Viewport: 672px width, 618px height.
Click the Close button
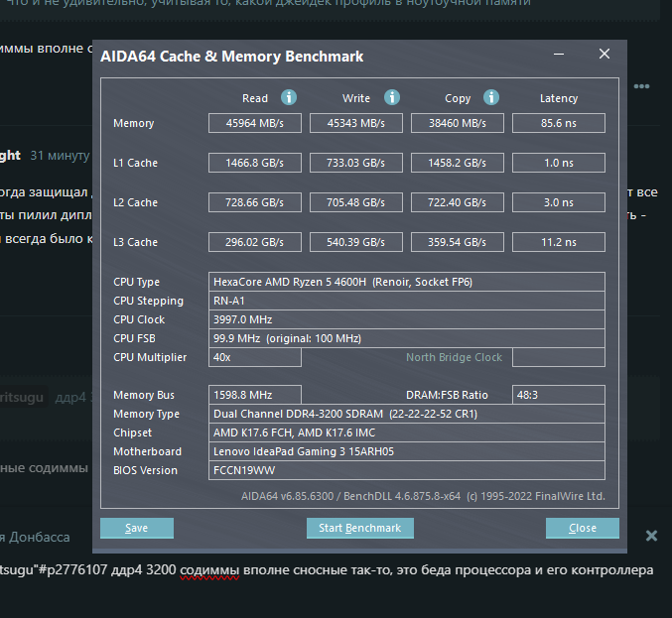(583, 528)
